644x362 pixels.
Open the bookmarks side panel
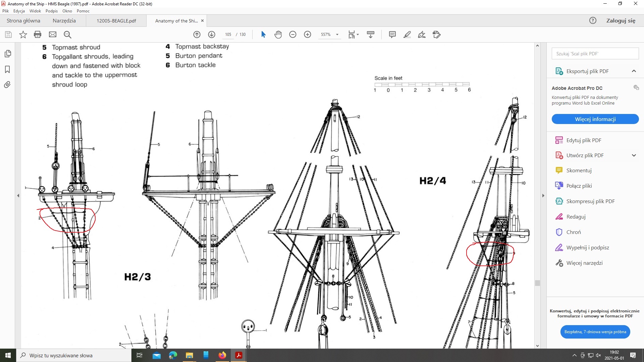click(x=7, y=69)
